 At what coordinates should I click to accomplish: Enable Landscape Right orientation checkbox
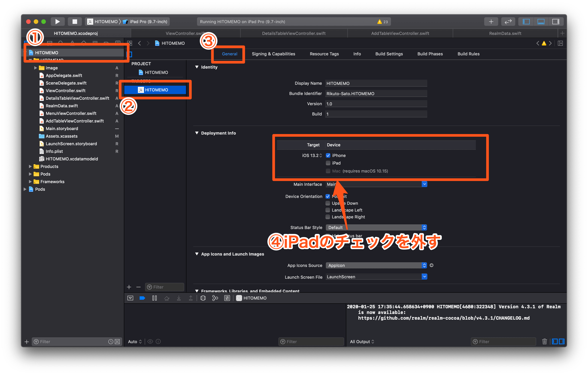328,217
